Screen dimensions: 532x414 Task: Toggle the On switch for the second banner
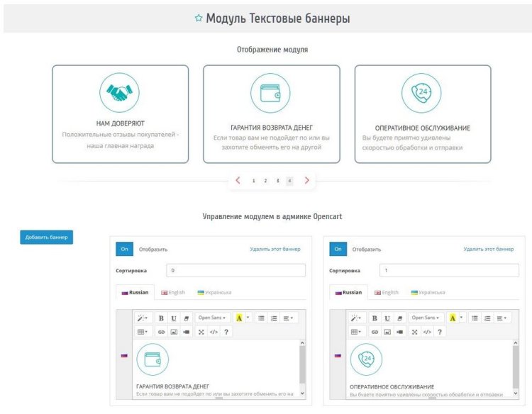pos(338,249)
